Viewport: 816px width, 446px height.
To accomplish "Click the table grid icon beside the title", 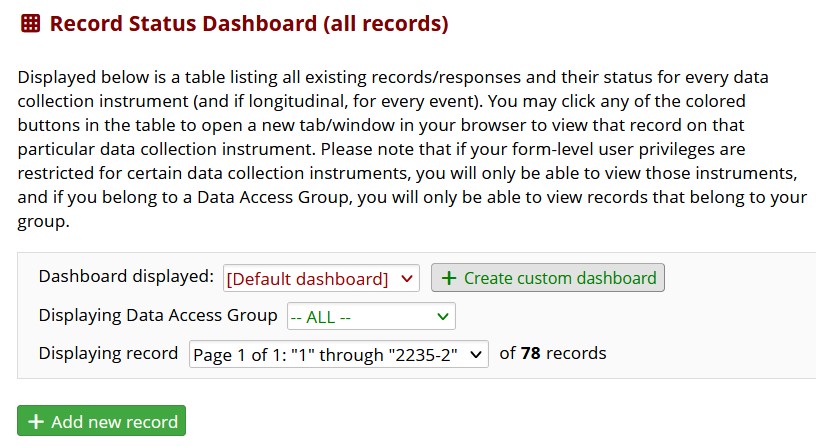I will click(x=30, y=24).
